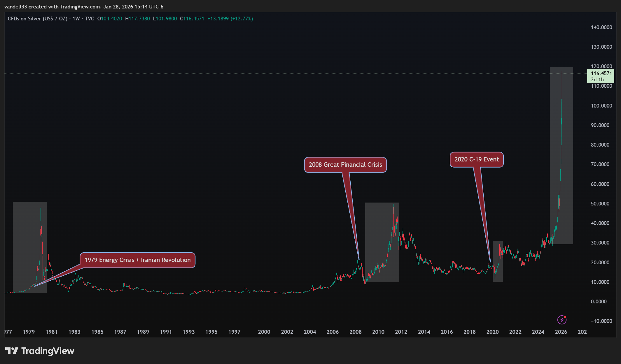621x364 pixels.
Task: Click the change value +13.1899 (+12.77%)
Action: point(230,19)
